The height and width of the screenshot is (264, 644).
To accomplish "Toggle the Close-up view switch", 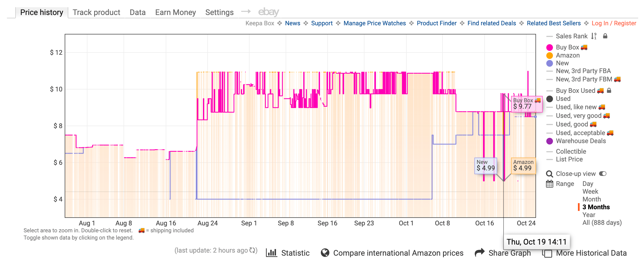I will 603,174.
